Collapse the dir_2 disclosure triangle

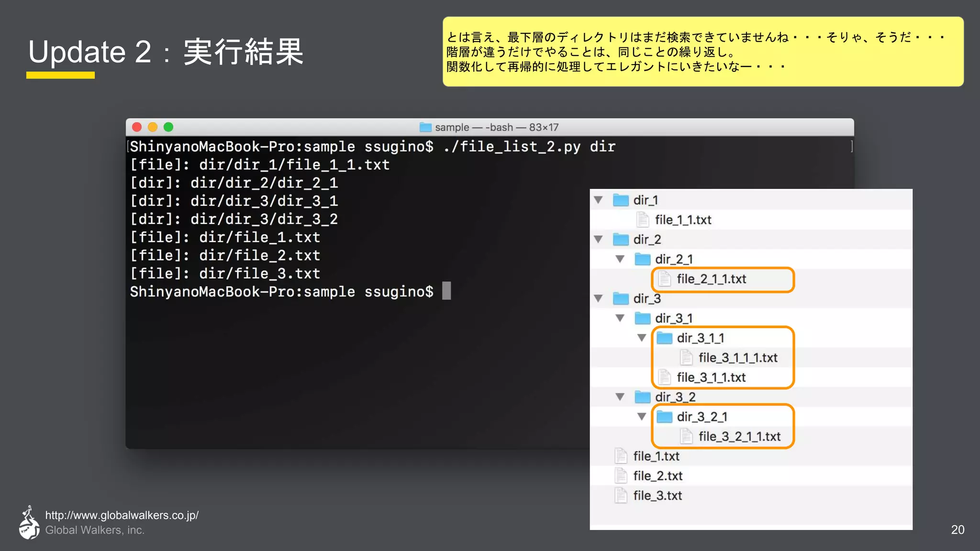pyautogui.click(x=598, y=239)
